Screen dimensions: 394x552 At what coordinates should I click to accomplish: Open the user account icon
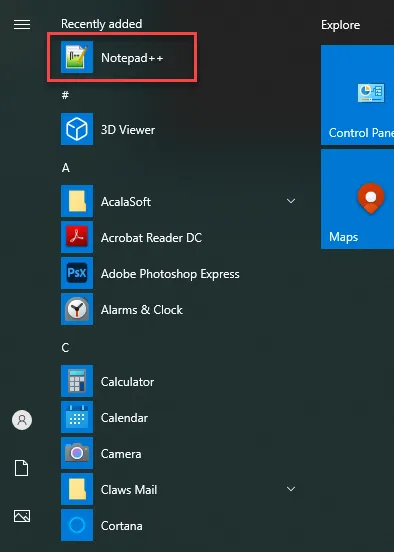pos(22,420)
